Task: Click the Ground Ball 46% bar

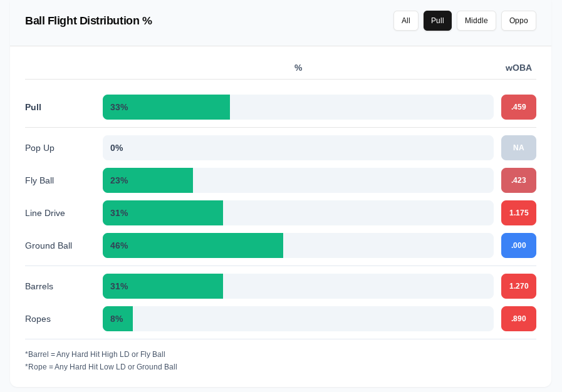Action: [x=298, y=245]
